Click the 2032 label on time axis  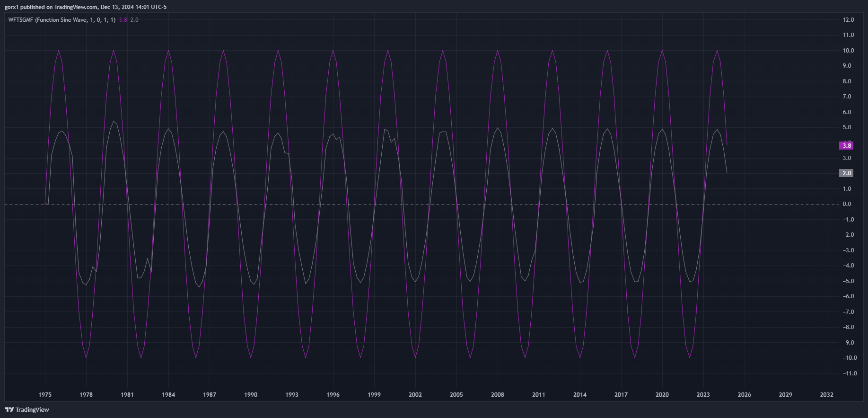coord(827,395)
